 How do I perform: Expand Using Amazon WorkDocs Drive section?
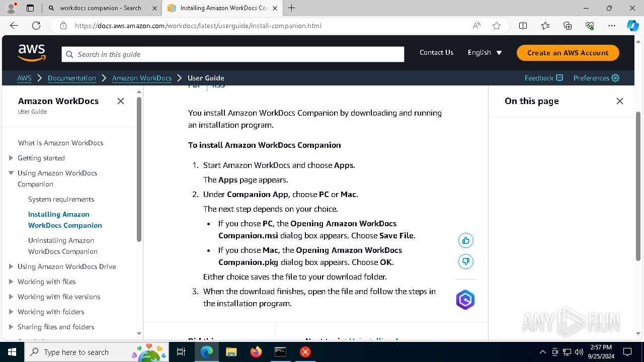(x=11, y=266)
